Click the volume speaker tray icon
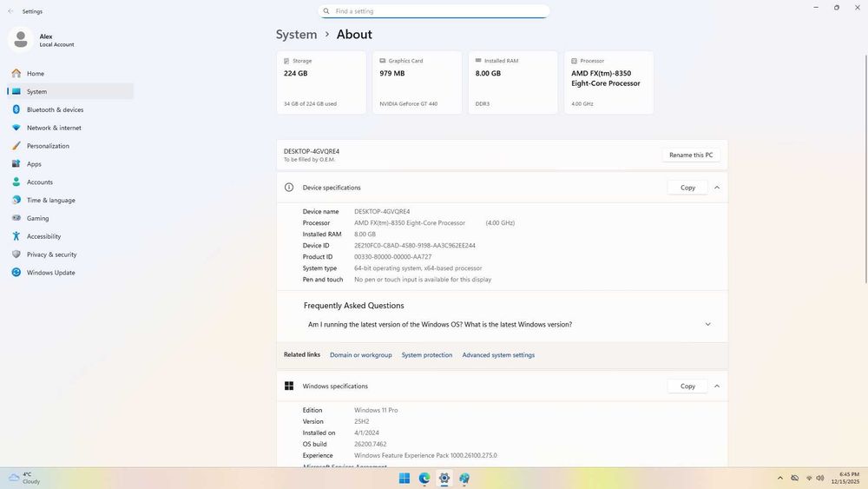868x489 pixels. (820, 478)
